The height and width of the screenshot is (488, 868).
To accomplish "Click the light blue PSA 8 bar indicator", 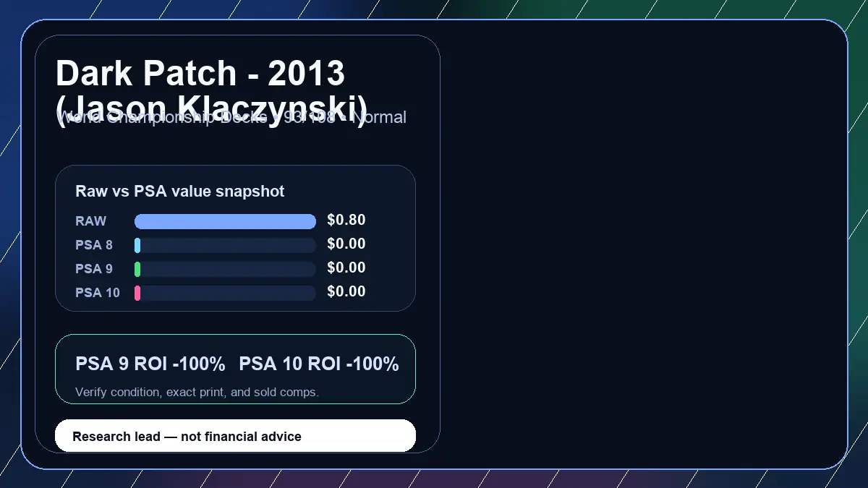I will coord(137,245).
